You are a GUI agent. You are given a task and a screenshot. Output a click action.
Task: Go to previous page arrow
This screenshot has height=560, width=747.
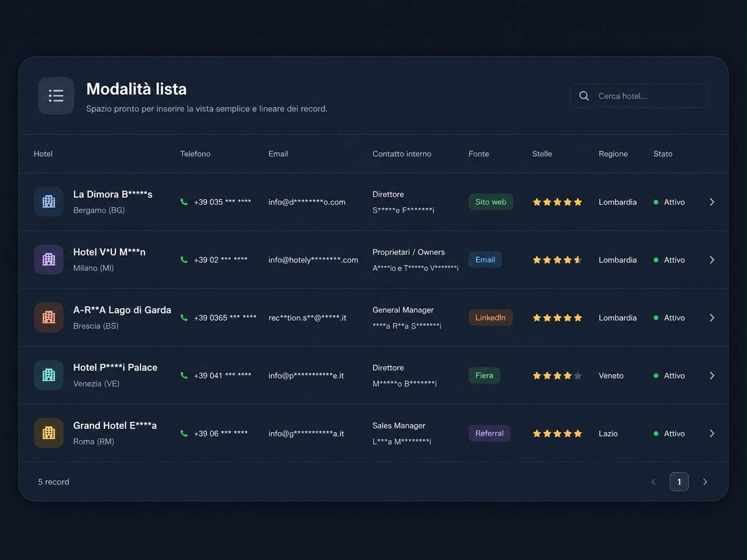click(654, 482)
